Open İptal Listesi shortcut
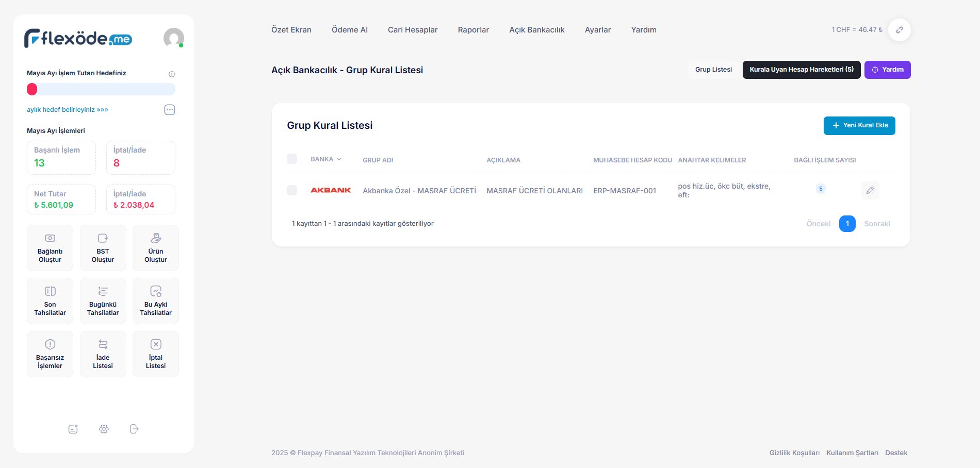Viewport: 980px width, 468px height. coord(156,354)
